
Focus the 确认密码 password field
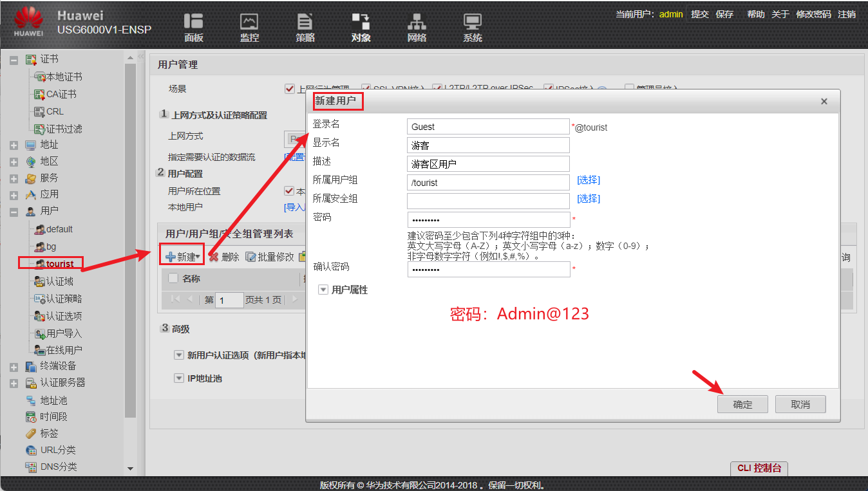489,269
